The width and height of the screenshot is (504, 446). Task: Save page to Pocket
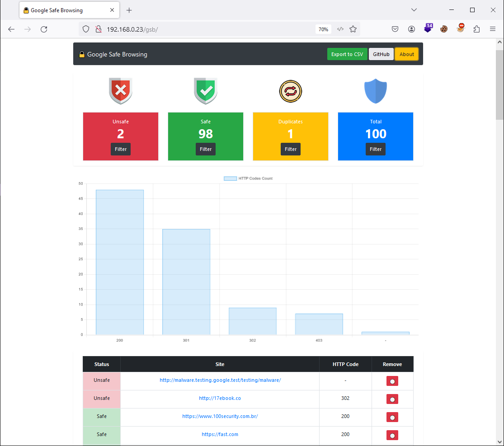point(395,29)
